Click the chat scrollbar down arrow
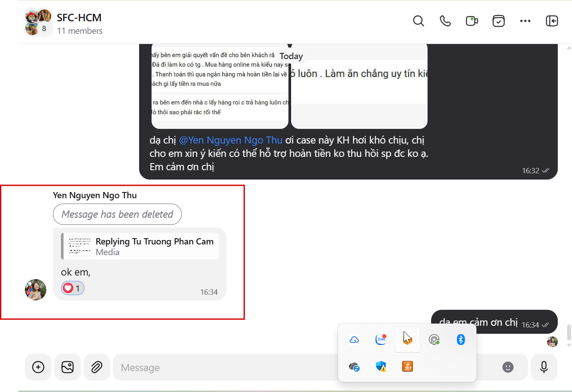The height and width of the screenshot is (392, 572). click(x=568, y=345)
